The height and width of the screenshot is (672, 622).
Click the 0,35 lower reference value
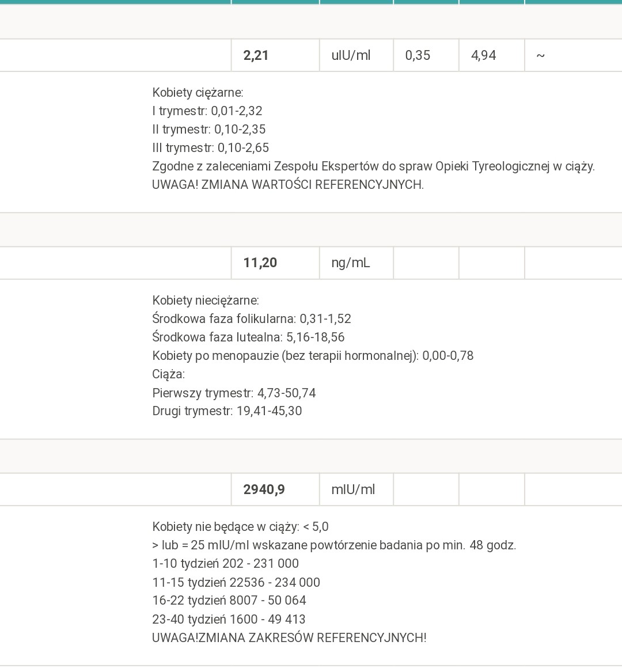[418, 55]
